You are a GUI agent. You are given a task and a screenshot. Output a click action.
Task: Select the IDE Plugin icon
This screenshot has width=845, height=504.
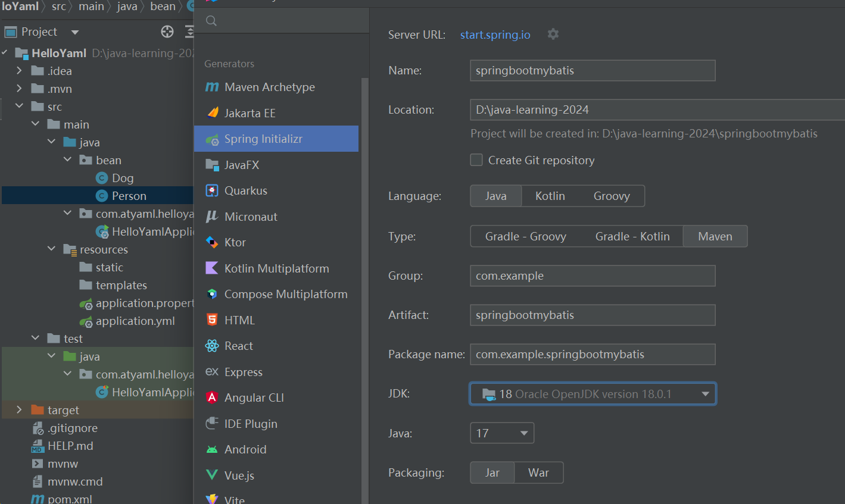(x=212, y=423)
